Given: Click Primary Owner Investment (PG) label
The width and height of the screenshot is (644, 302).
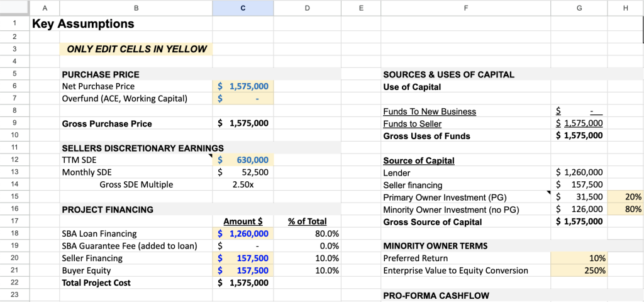Looking at the screenshot, I should [445, 197].
